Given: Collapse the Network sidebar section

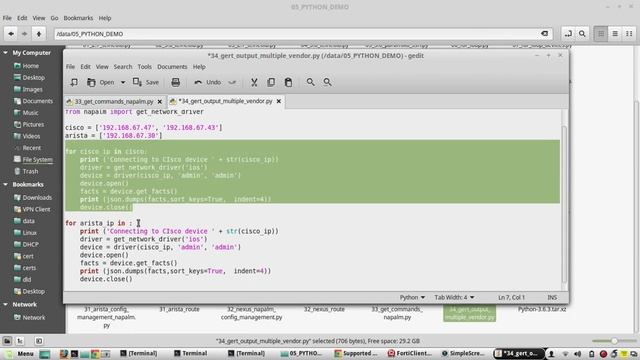Looking at the screenshot, I should pos(6,304).
